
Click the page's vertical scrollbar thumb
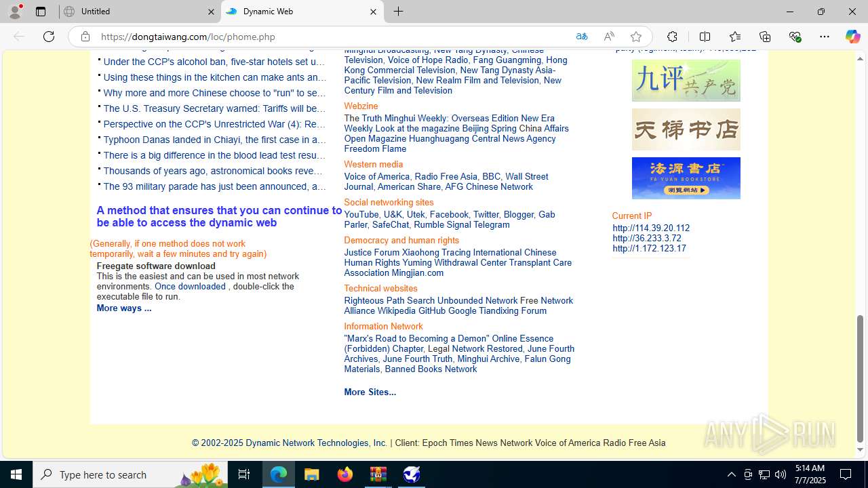tap(861, 379)
